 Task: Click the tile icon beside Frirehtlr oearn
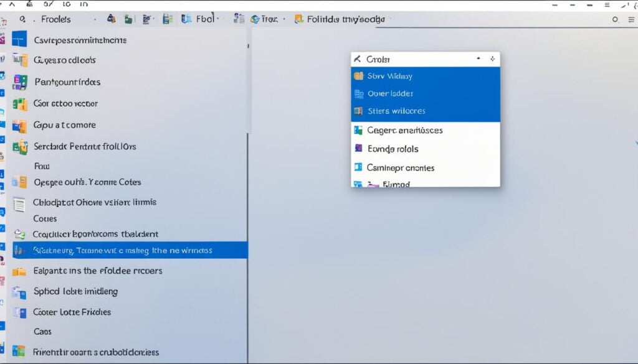[x=18, y=350]
